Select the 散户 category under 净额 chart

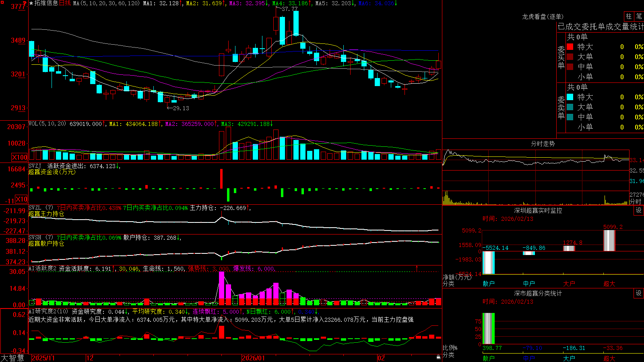coord(489,284)
